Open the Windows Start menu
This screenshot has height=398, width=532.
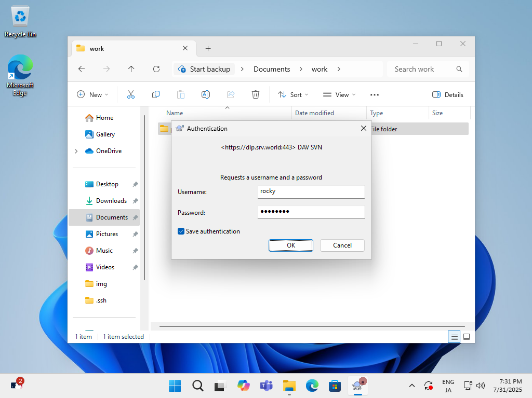[x=175, y=386]
